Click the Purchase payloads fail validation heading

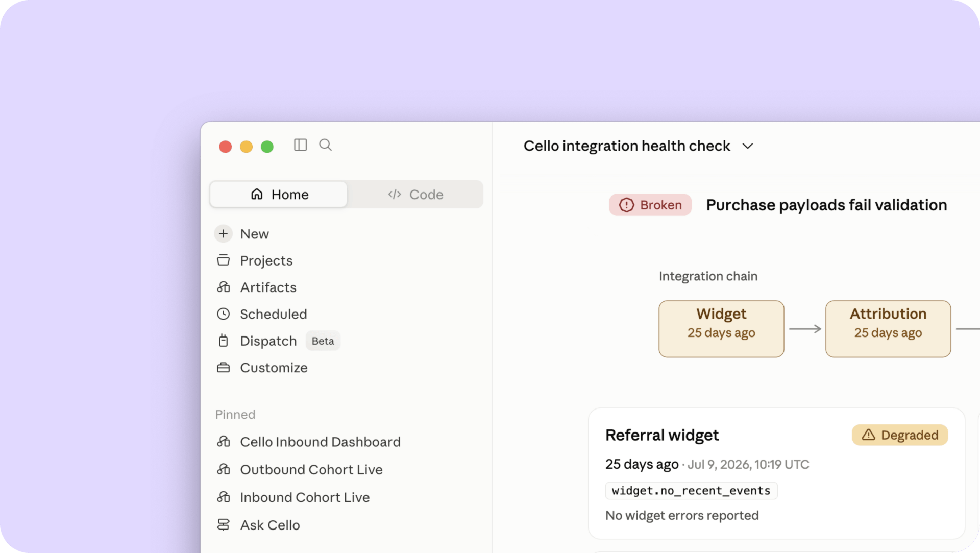click(x=826, y=205)
